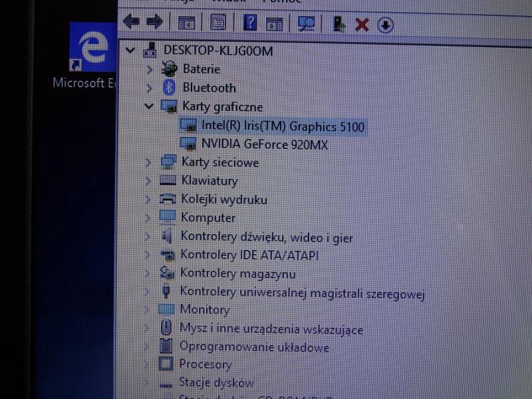The height and width of the screenshot is (399, 532).
Task: Click the circled down-arrow toolbar icon
Action: (x=386, y=25)
